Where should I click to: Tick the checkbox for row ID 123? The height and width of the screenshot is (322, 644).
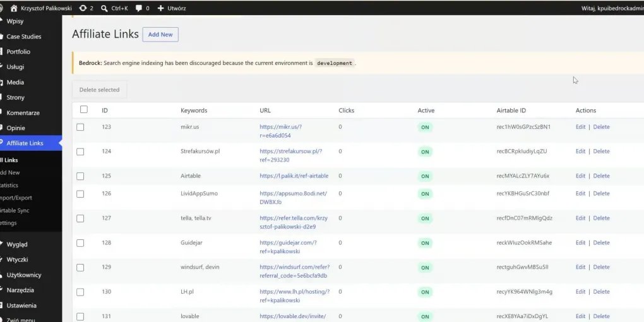point(80,128)
